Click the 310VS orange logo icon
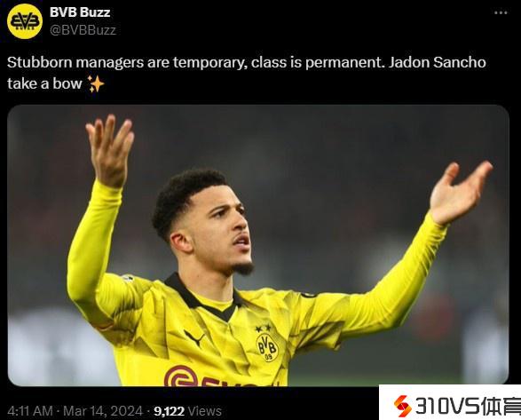The height and width of the screenshot is (420, 521). 402,406
